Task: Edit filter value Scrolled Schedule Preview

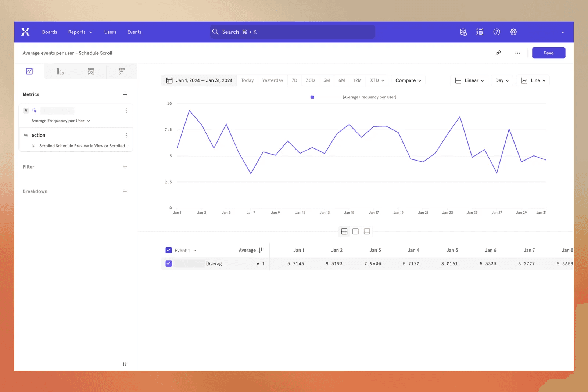Action: coord(84,146)
